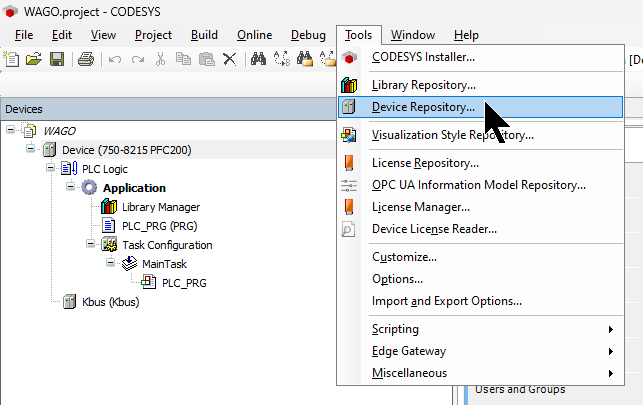
Task: Click the CODESYS logo in title bar
Action: [x=10, y=11]
